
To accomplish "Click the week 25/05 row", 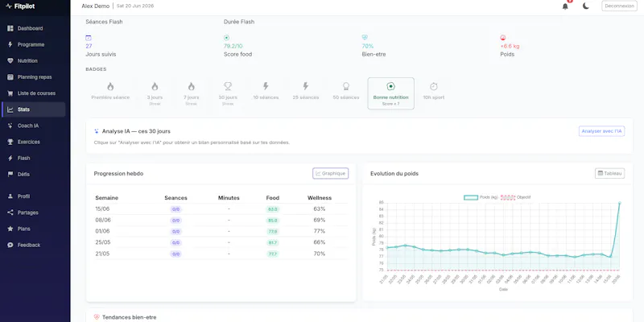I will [x=221, y=242].
